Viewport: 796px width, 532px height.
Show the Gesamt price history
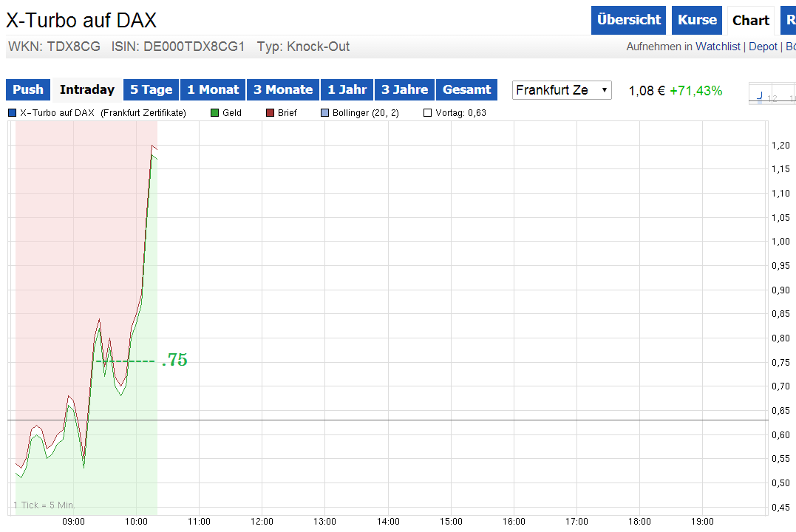click(x=466, y=89)
